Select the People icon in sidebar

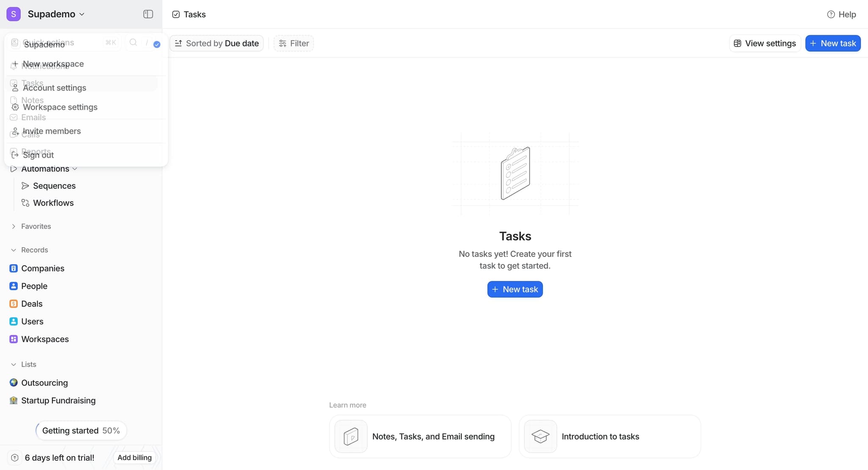pos(13,286)
